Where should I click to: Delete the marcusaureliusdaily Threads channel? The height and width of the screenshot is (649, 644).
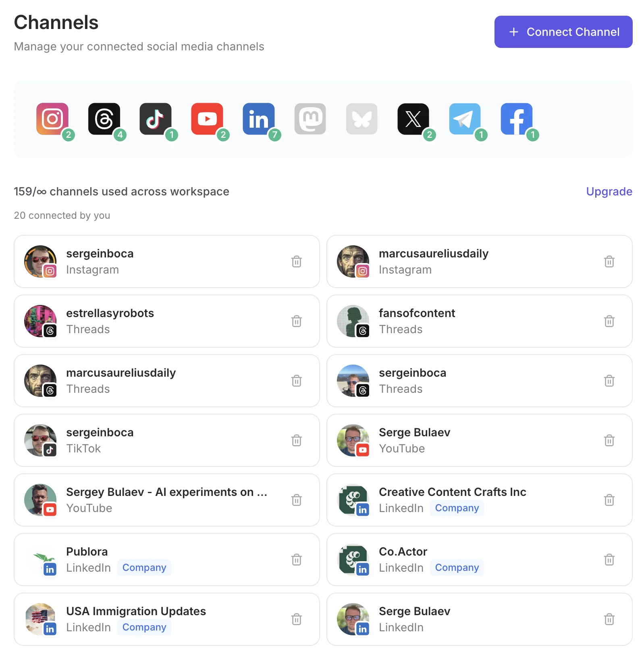tap(297, 381)
